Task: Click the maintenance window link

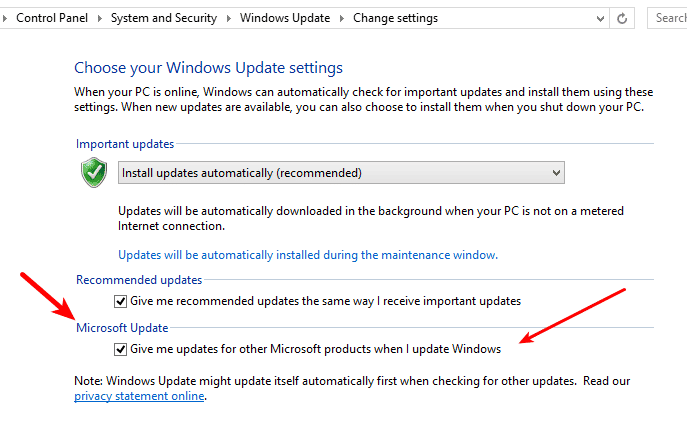Action: [x=308, y=255]
